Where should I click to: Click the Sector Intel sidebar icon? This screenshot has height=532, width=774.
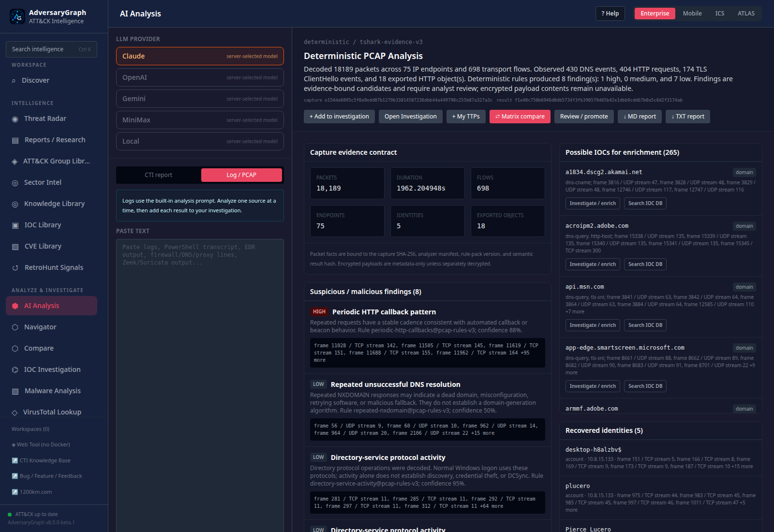15,183
